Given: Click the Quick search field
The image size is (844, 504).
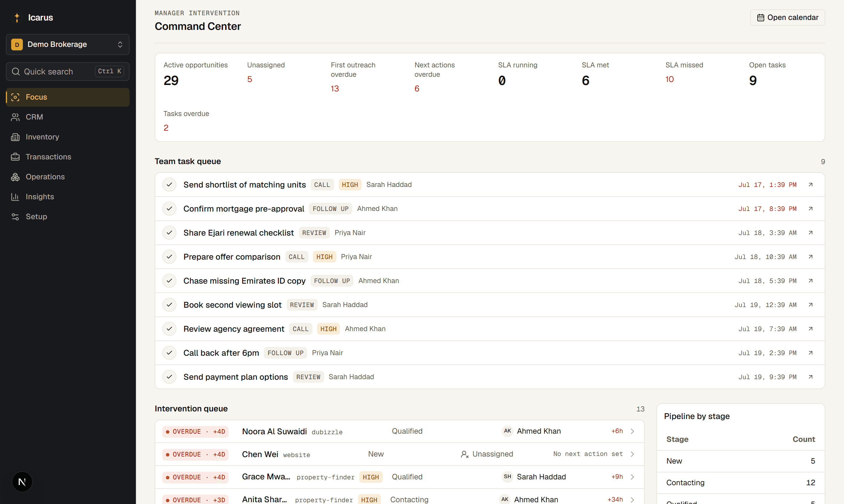Looking at the screenshot, I should coord(68,71).
